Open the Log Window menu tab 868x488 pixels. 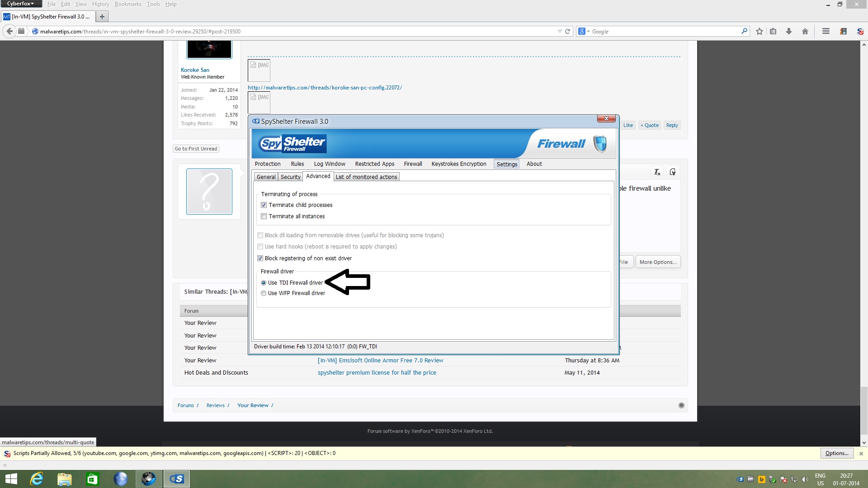click(330, 164)
